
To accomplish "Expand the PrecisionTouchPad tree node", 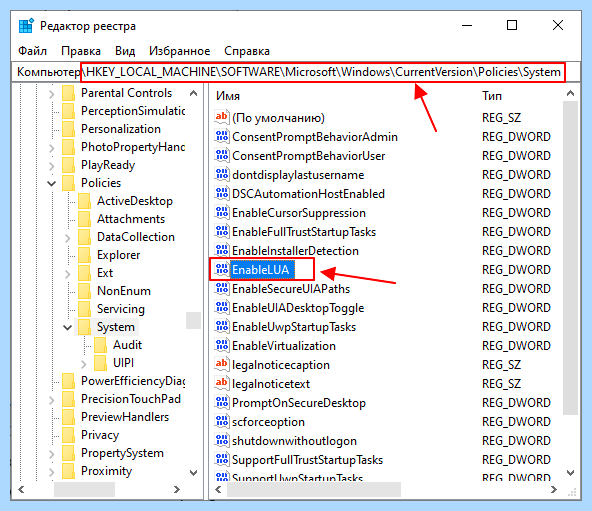I will click(x=52, y=399).
